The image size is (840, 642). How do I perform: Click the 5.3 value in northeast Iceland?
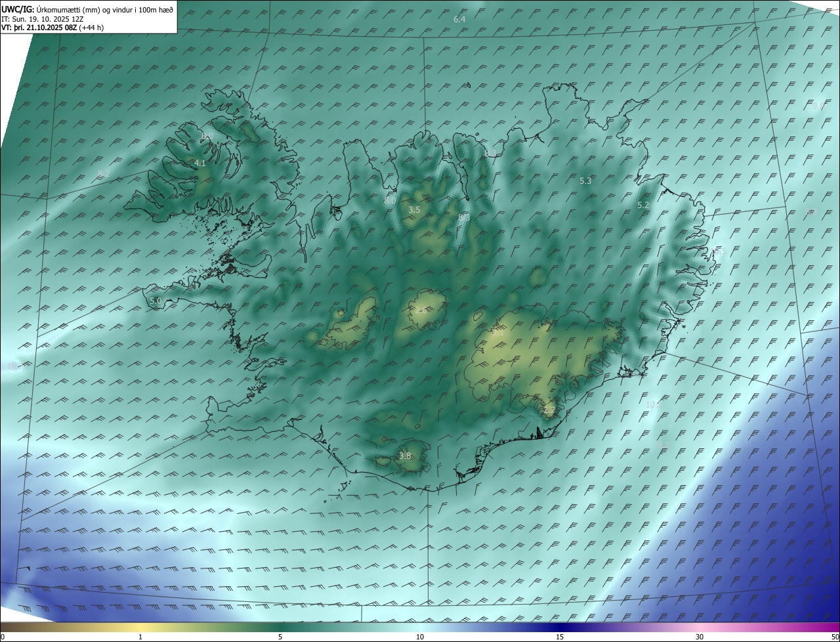click(586, 181)
